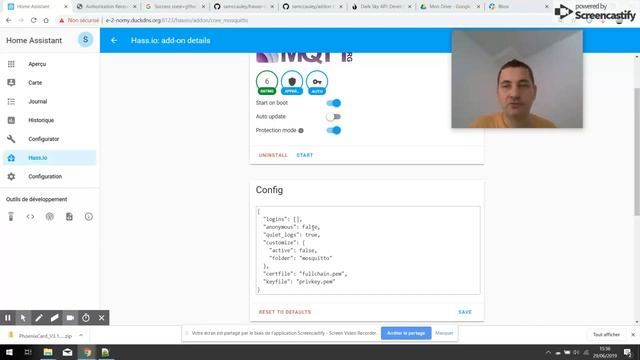Click the Hass.io home icon

11,158
